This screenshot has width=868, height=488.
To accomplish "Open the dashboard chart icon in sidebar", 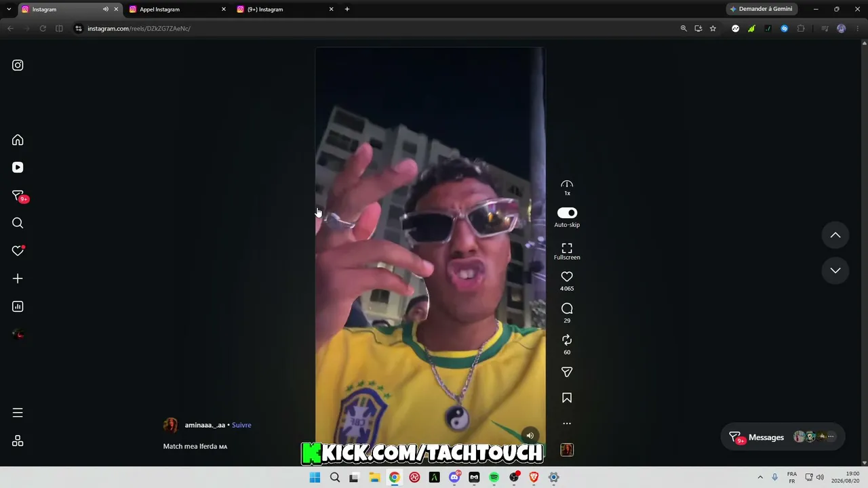I will click(18, 306).
